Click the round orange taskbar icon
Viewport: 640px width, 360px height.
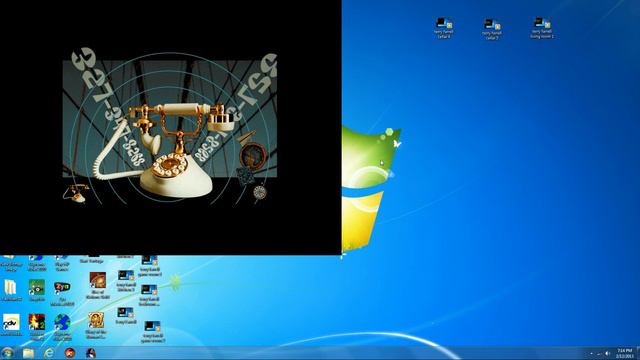[70, 353]
